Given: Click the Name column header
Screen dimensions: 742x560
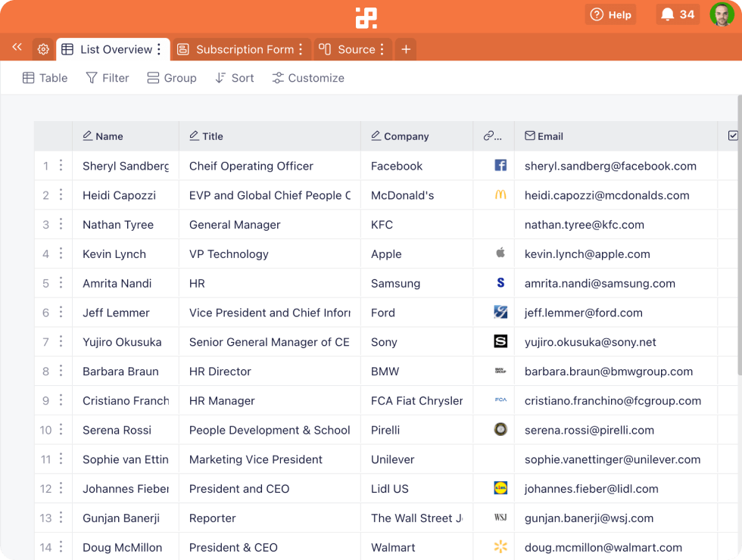Looking at the screenshot, I should tap(126, 136).
